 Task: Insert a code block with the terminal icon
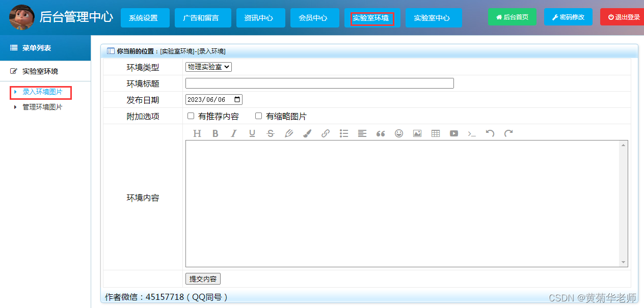(x=472, y=133)
